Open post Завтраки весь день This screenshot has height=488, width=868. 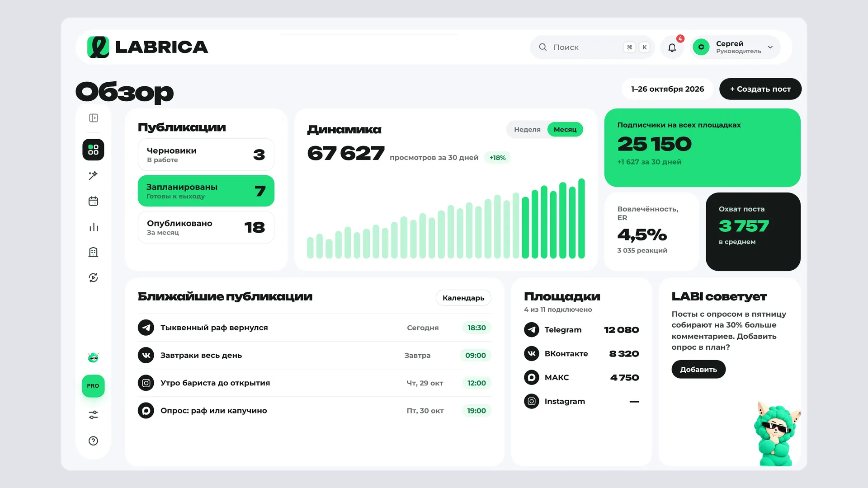[315, 355]
